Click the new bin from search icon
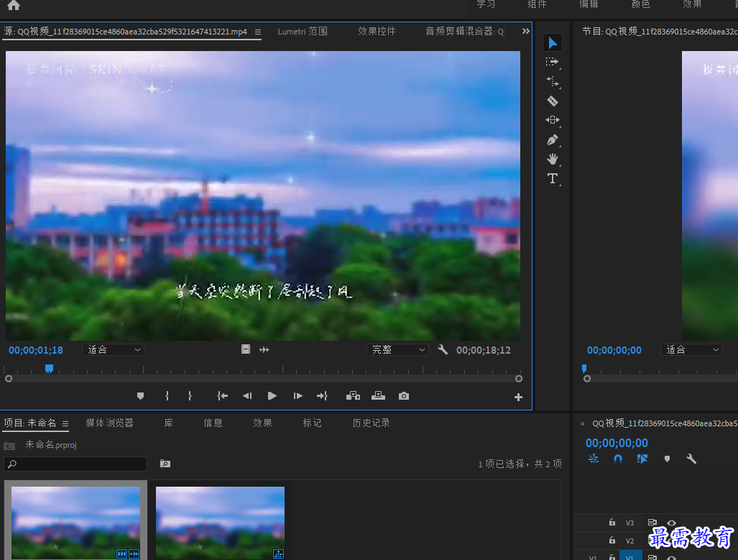The height and width of the screenshot is (560, 738). (165, 464)
